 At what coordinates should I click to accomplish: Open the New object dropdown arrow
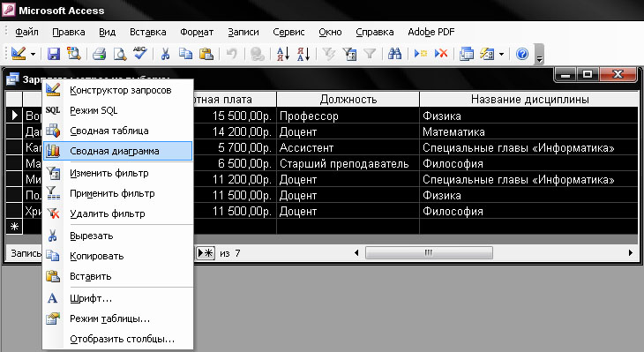coord(501,54)
